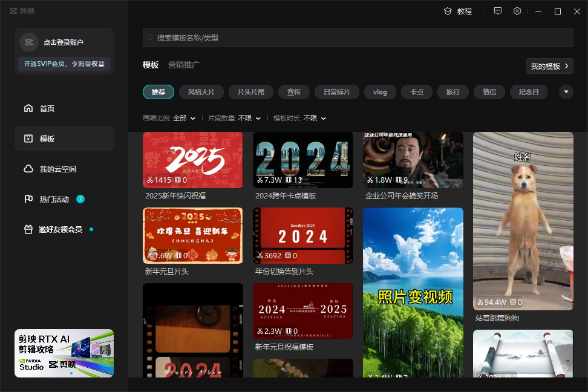Viewport: 588px width, 392px height.
Task: Click clip count icon on 2024跨年卡点模板
Action: 289,180
